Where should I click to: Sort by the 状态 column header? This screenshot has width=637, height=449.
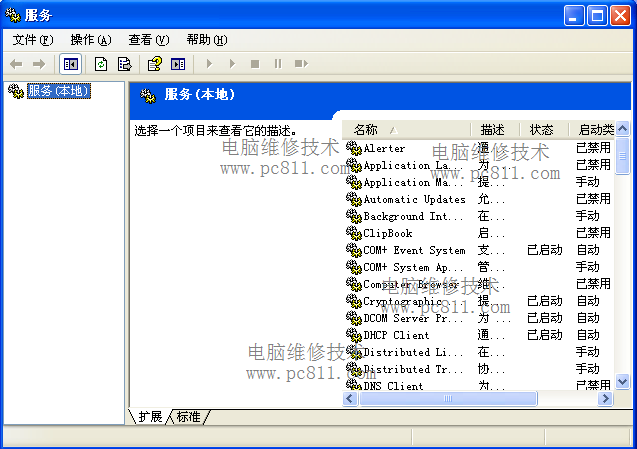[x=544, y=130]
